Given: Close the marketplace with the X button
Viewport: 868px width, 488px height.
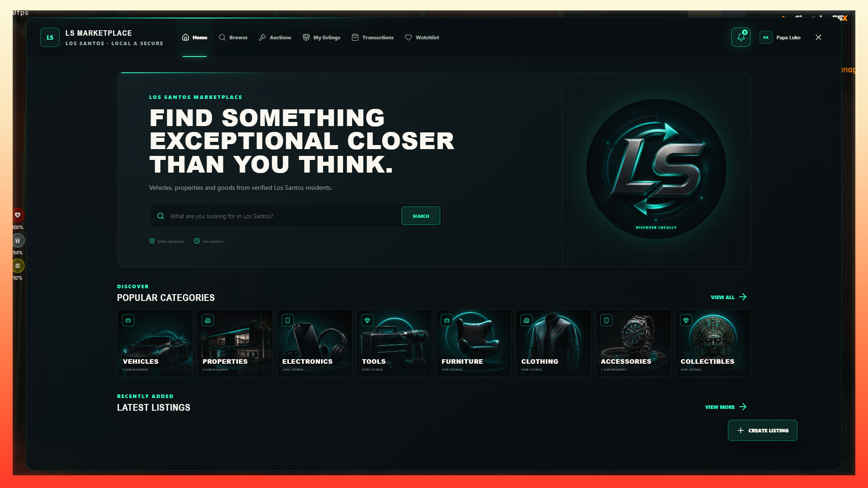Looking at the screenshot, I should click(818, 38).
